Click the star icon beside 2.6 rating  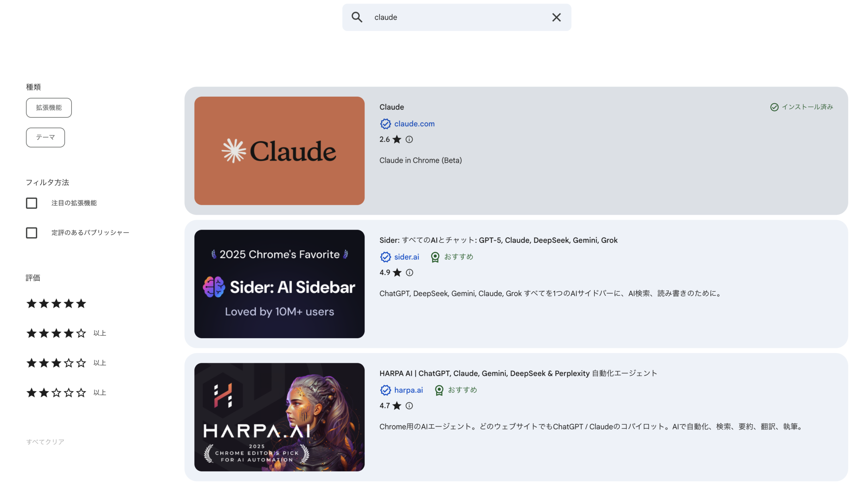coord(397,139)
